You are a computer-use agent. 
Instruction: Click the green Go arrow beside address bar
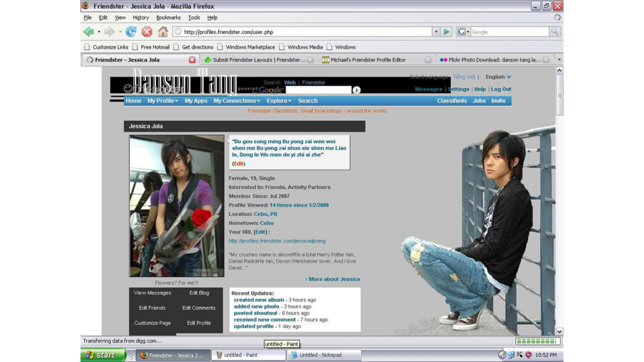click(447, 31)
